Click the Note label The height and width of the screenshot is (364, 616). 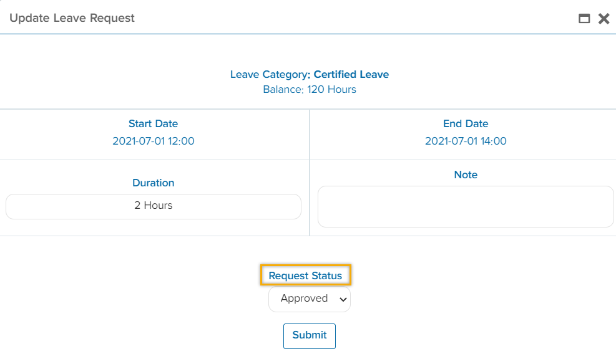(x=466, y=175)
